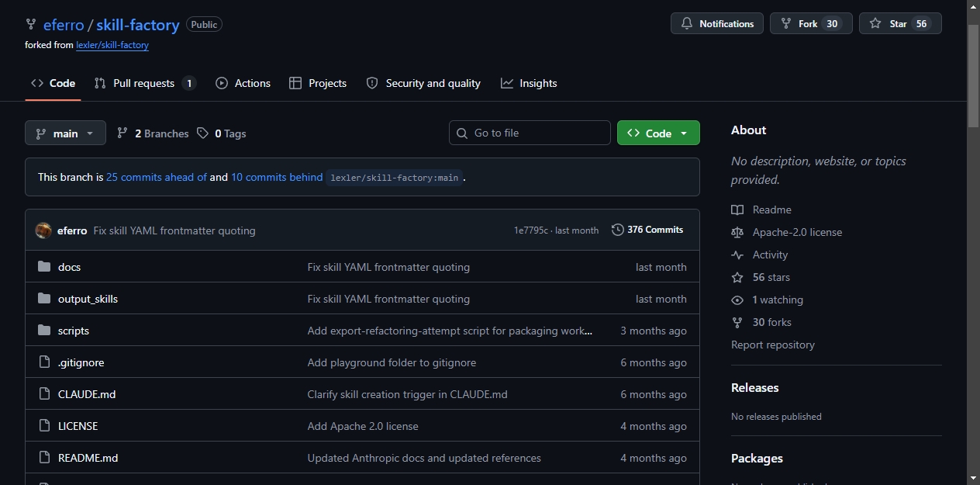Click the Notifications bell icon

point(687,24)
